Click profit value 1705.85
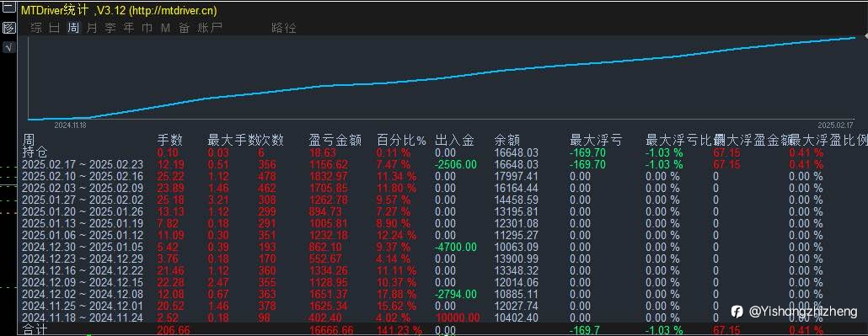The image size is (868, 336). (329, 188)
